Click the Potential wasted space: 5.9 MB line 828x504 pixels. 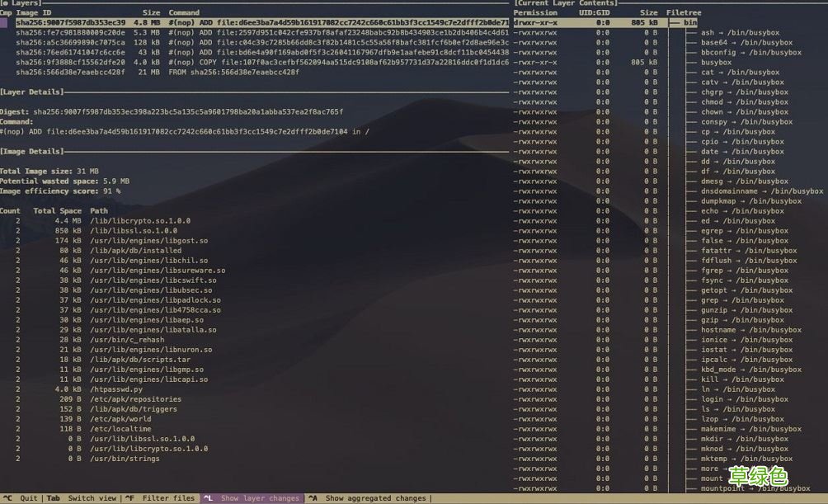click(64, 181)
